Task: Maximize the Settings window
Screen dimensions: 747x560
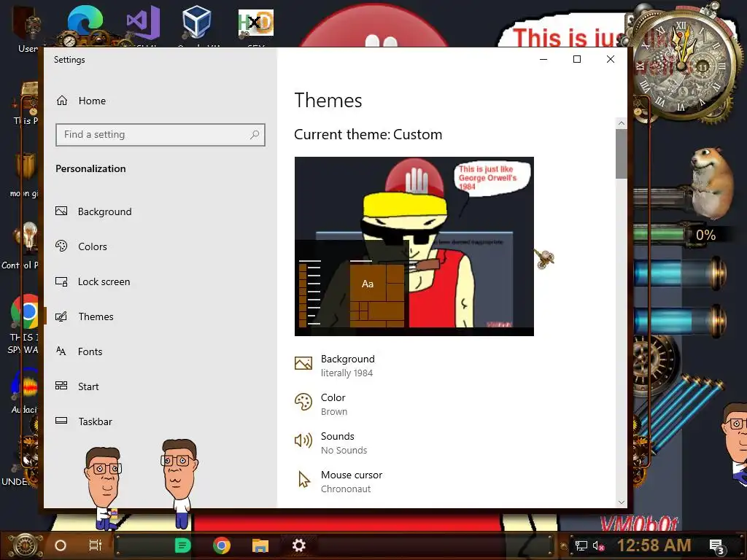Action: click(x=577, y=59)
